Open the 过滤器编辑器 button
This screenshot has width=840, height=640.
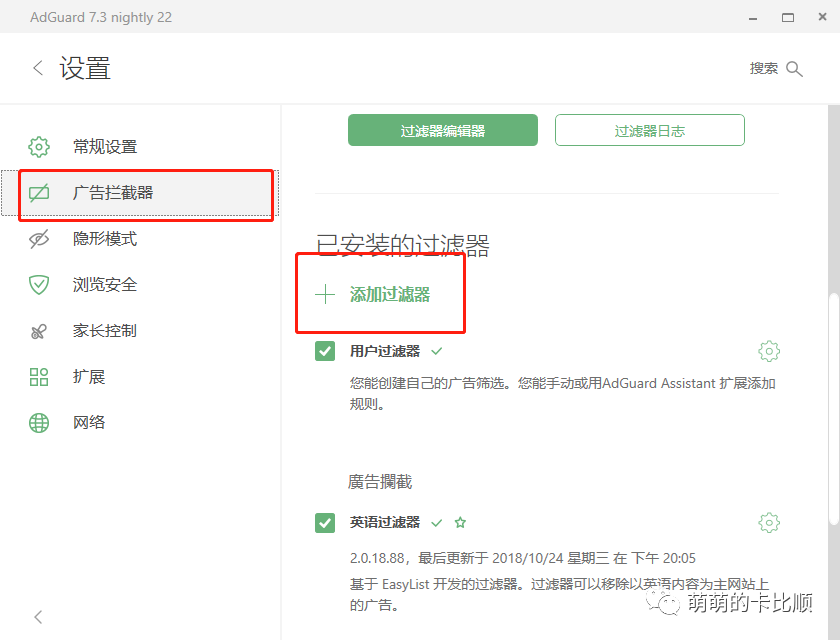(x=442, y=130)
